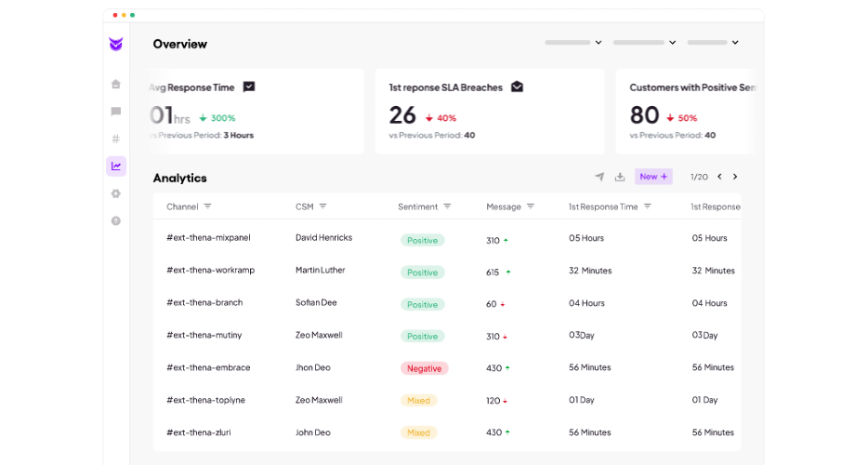868x465 pixels.
Task: Select channel #ext-thena-mutiny
Action: 204,336
